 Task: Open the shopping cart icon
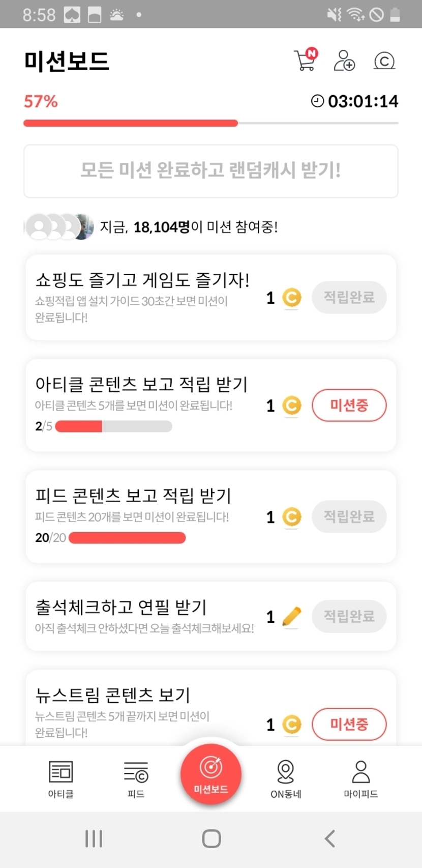(x=305, y=60)
